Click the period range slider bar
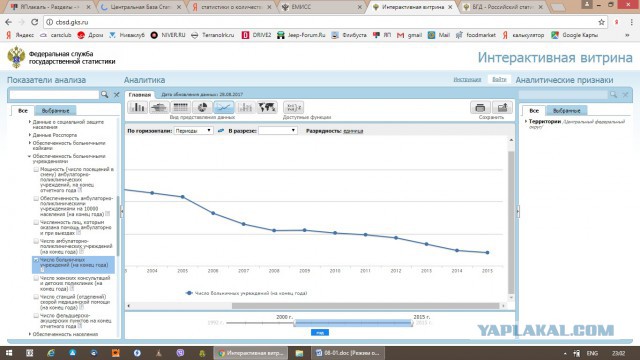640x360 pixels. tap(353, 323)
